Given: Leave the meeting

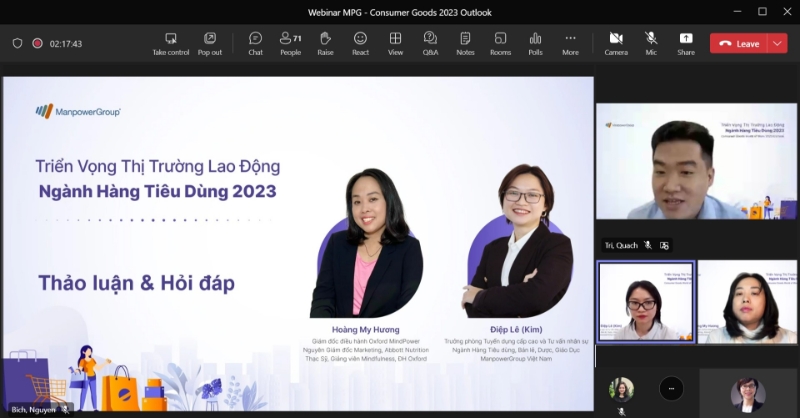Looking at the screenshot, I should point(739,43).
